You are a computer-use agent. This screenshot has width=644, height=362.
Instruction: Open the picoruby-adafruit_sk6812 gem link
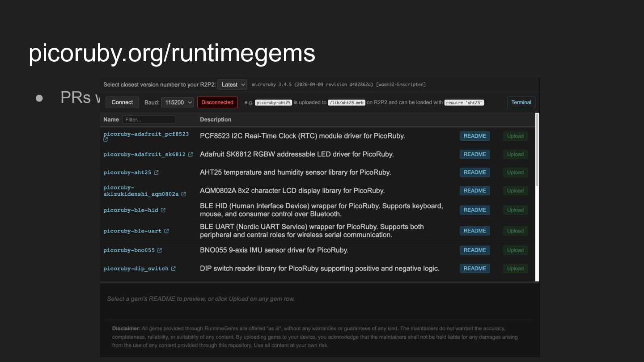[x=144, y=154]
